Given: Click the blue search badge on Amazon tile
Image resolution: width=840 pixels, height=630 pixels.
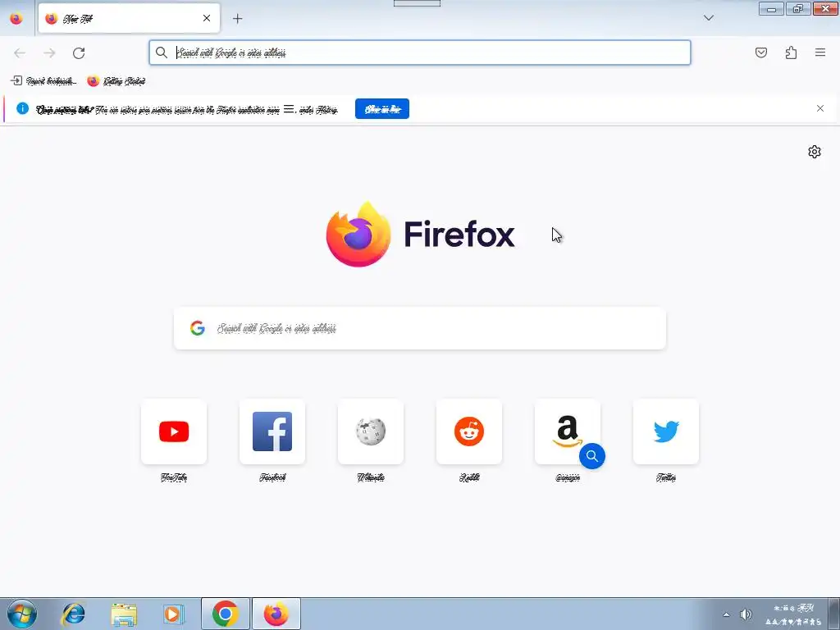Looking at the screenshot, I should point(592,456).
